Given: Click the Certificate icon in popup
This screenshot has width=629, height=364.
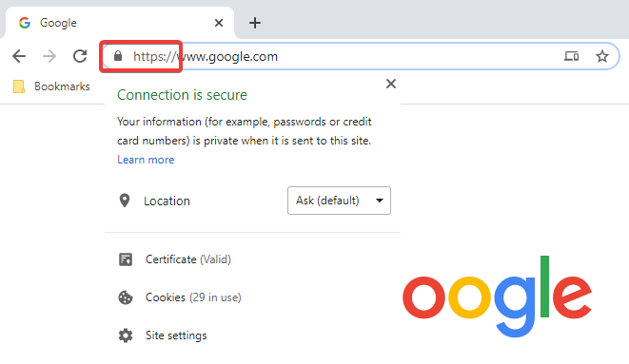Looking at the screenshot, I should (x=126, y=259).
